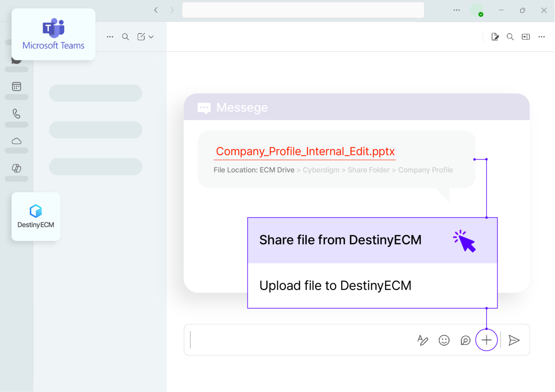
Task: Open the profile avatar with green status
Action: (477, 10)
